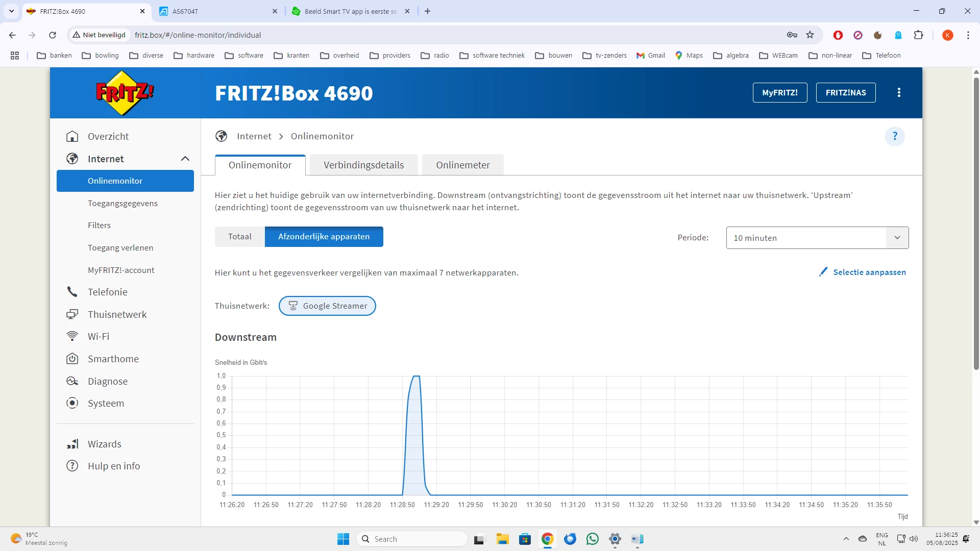Open Diagnose icon in sidebar

tap(72, 381)
